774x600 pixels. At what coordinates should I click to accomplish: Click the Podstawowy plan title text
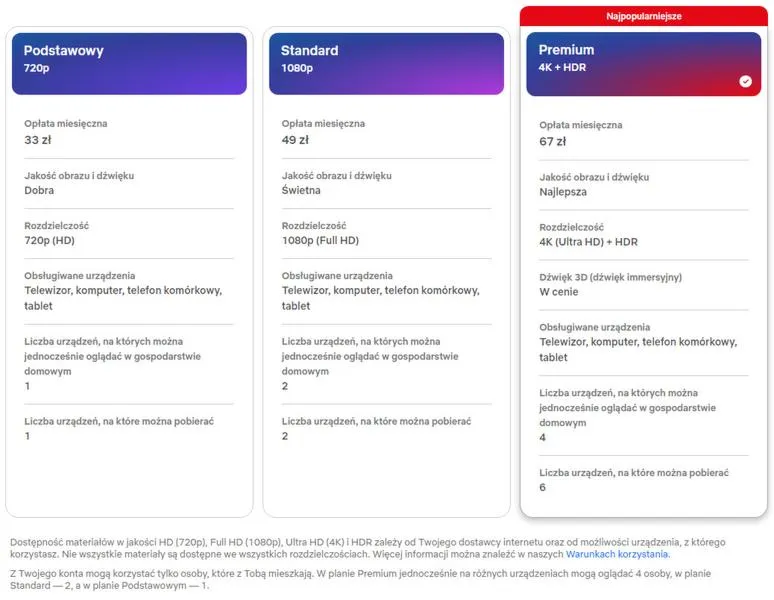click(64, 50)
